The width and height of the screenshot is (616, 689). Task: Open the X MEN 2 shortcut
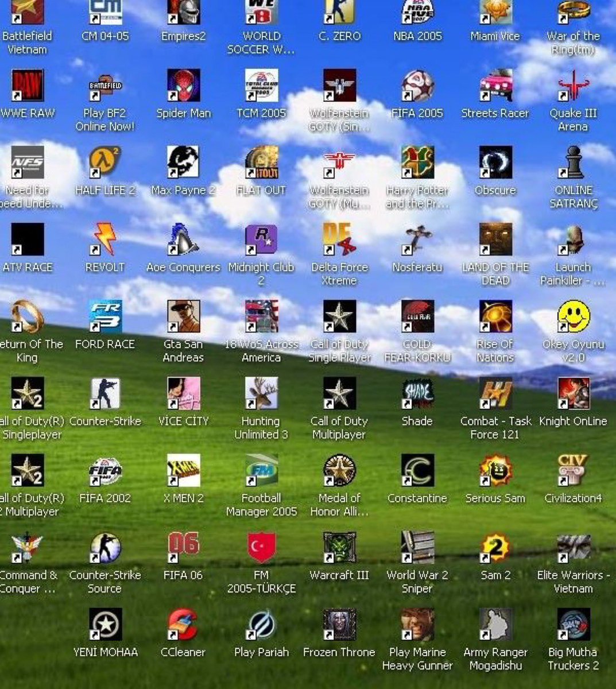[x=183, y=470]
